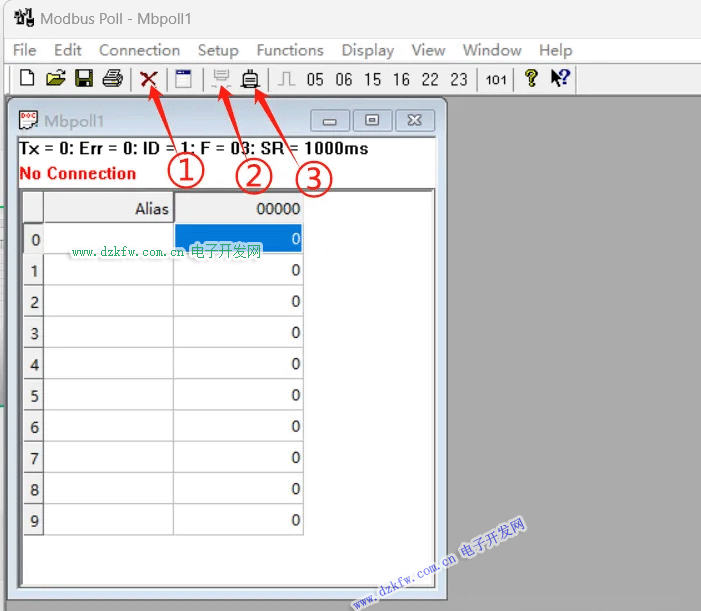Close the Mbpoll1 child window

pos(415,120)
